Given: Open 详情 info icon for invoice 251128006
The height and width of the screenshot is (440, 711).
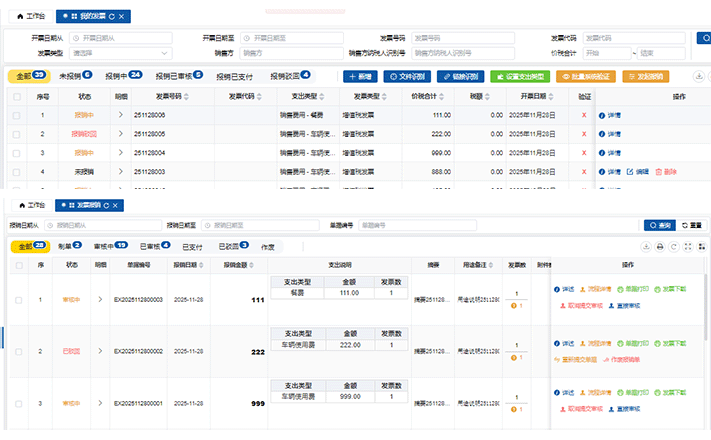Looking at the screenshot, I should 603,115.
